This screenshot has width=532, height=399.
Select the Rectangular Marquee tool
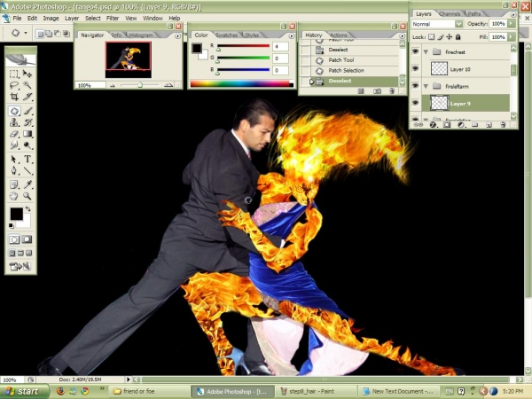tap(14, 74)
